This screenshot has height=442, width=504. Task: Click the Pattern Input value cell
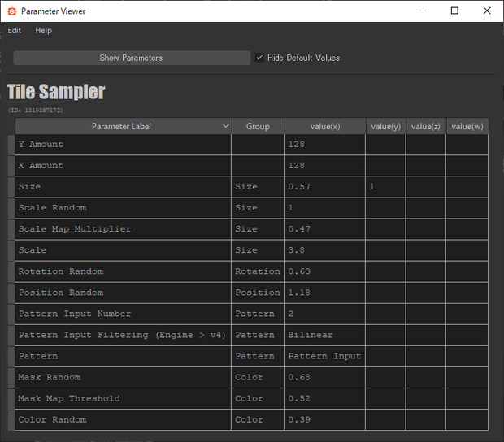pos(324,356)
